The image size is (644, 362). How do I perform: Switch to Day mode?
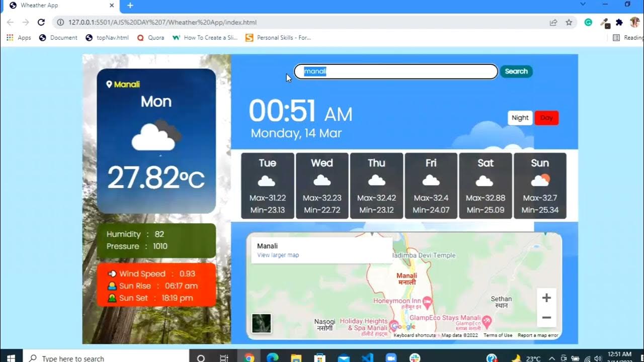tap(546, 118)
